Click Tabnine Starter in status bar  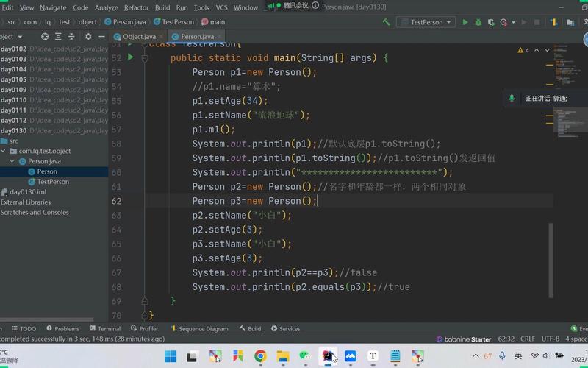point(464,339)
